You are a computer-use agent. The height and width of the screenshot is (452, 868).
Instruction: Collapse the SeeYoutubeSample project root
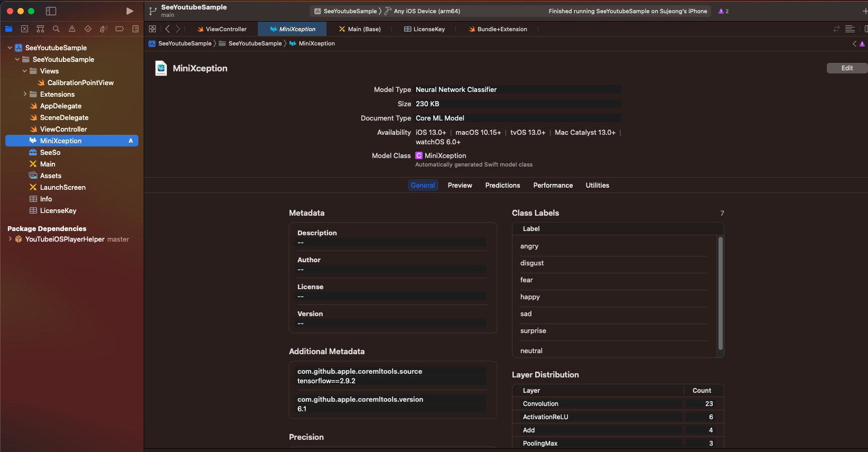[x=10, y=48]
